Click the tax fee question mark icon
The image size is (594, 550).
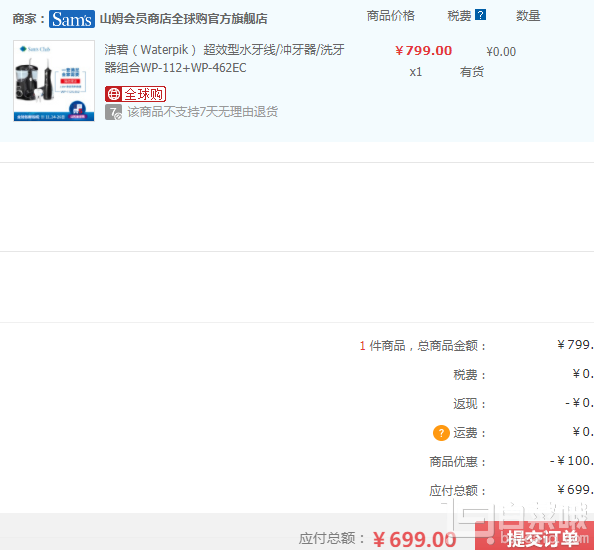480,15
